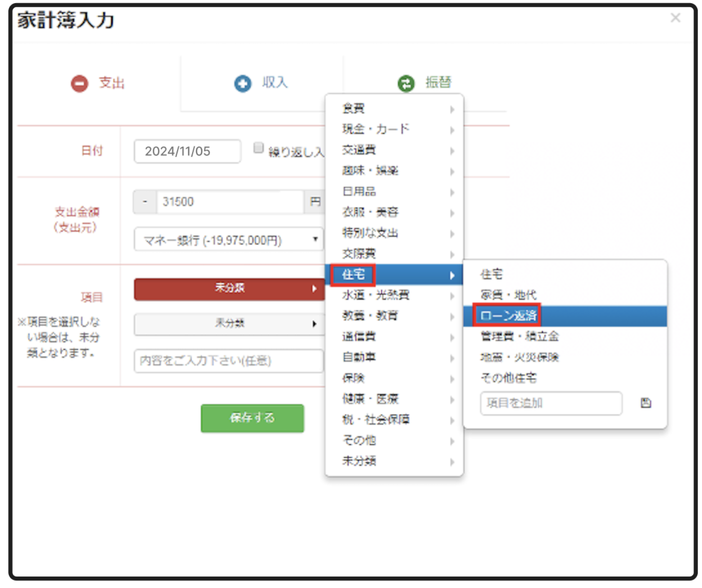Screen dimensions: 702x588
Task: Click the green transfer arrows icon
Action: [406, 83]
